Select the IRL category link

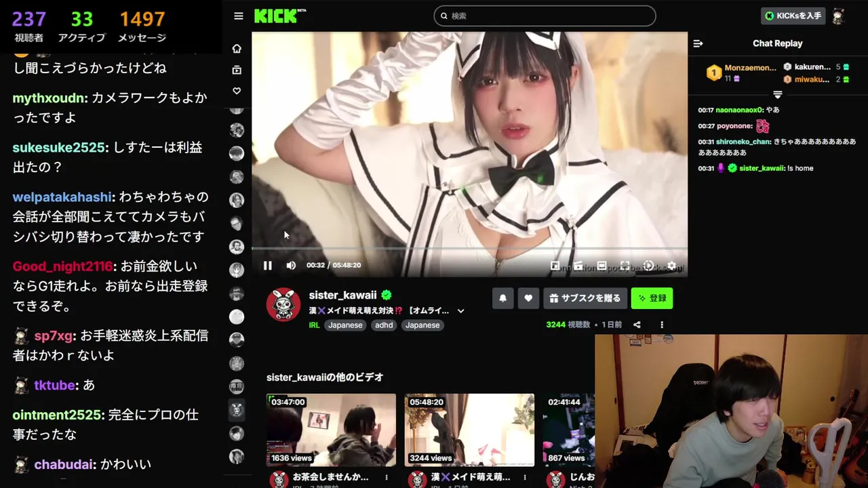314,325
